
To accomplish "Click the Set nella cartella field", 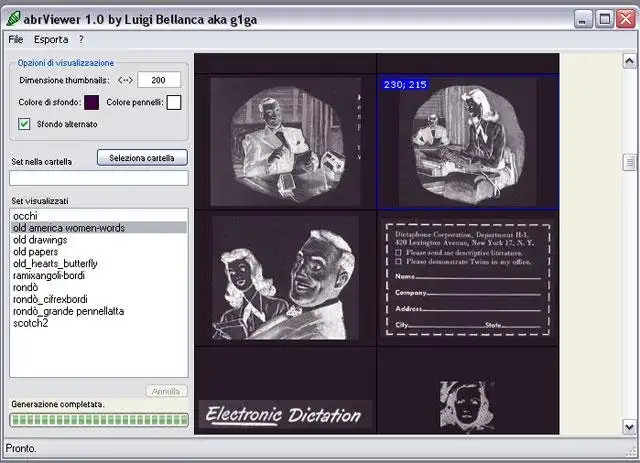I will [x=99, y=178].
